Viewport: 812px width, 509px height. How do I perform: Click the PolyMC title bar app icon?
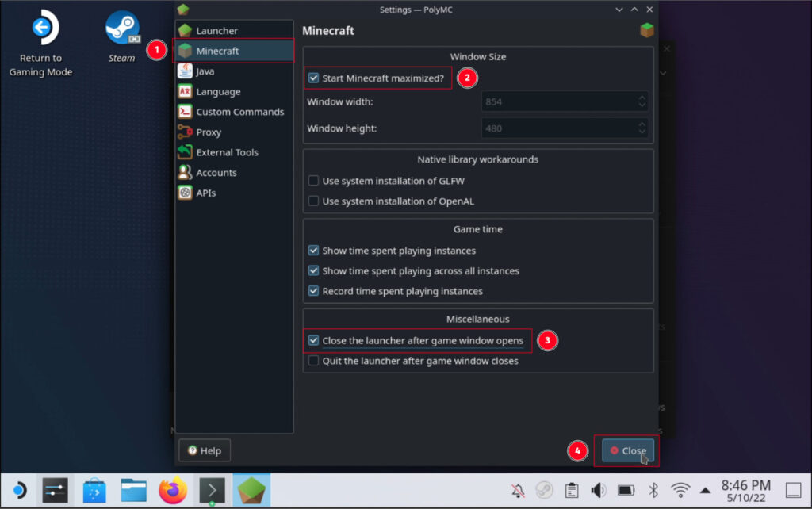click(x=183, y=10)
